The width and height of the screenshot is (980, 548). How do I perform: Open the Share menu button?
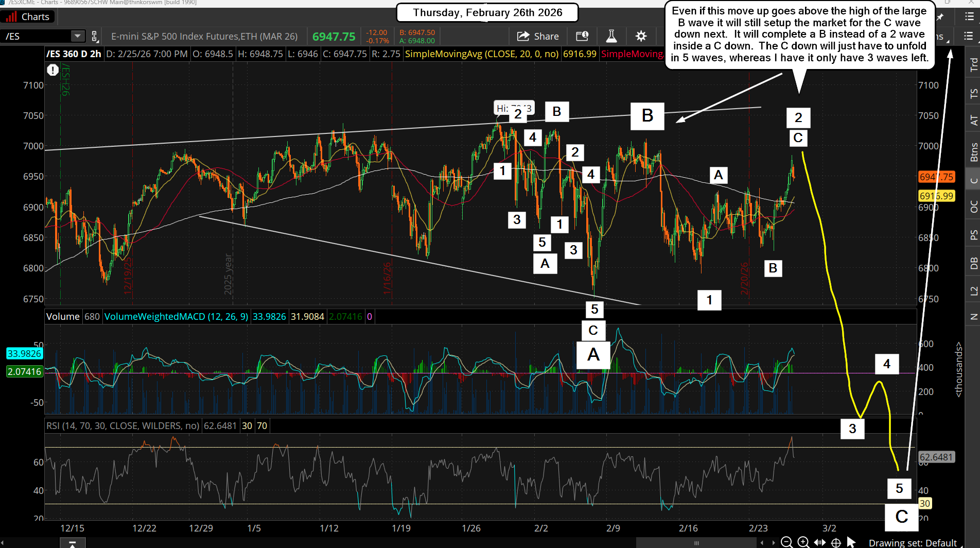click(x=538, y=36)
